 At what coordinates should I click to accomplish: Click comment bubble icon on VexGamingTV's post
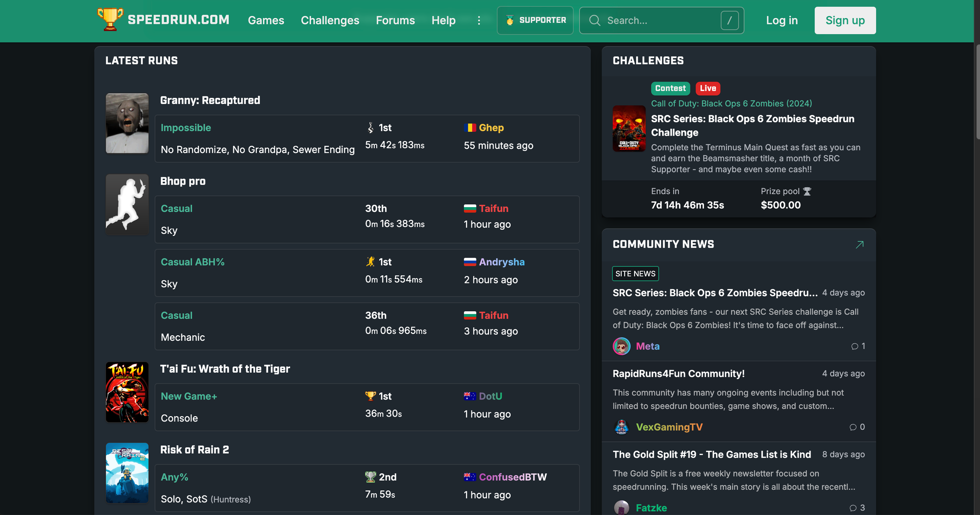click(x=853, y=427)
